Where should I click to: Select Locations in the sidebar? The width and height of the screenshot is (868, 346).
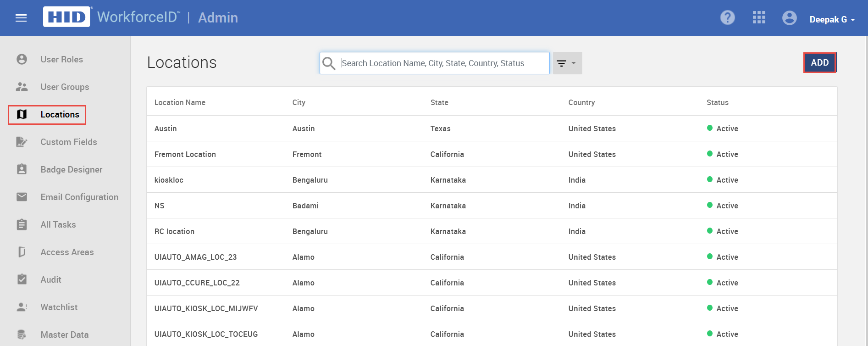click(x=60, y=114)
